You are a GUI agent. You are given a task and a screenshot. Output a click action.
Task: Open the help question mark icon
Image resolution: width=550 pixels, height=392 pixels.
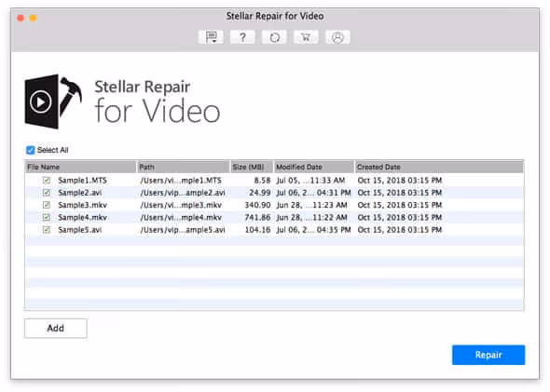click(x=242, y=37)
